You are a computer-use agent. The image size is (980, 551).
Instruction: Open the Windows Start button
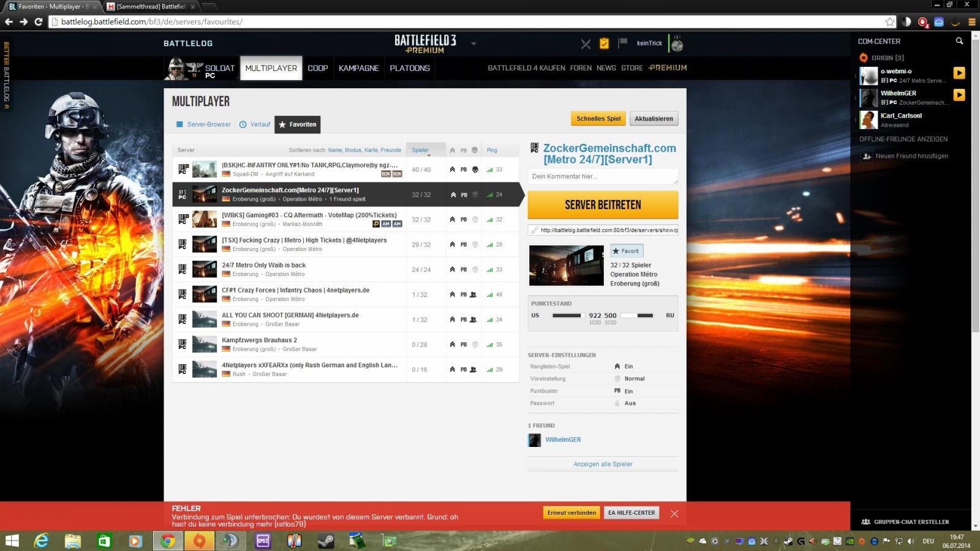[12, 541]
